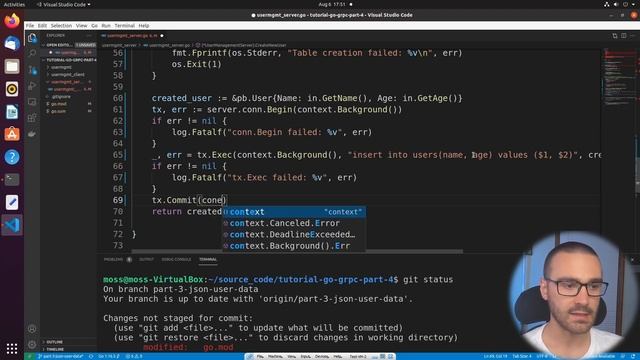Click the remote window indicator in status bar
This screenshot has width=640, height=360.
click(29, 356)
